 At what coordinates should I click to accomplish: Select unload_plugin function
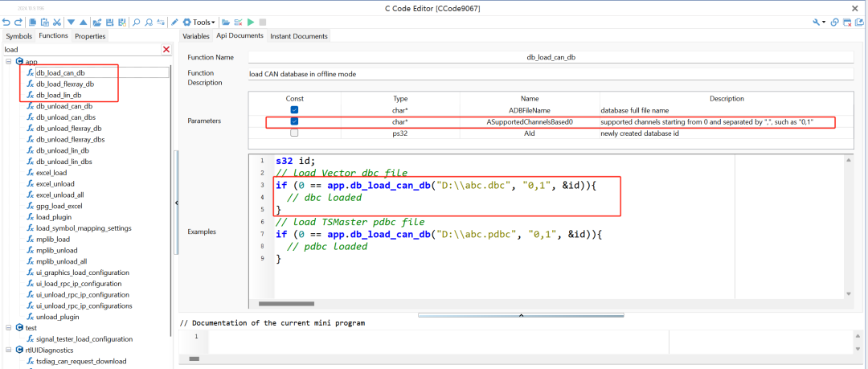click(x=58, y=317)
